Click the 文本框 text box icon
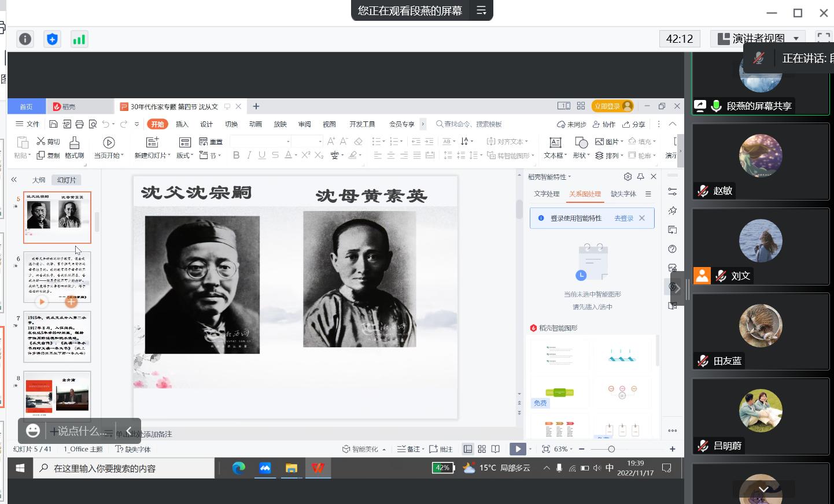 pyautogui.click(x=555, y=143)
